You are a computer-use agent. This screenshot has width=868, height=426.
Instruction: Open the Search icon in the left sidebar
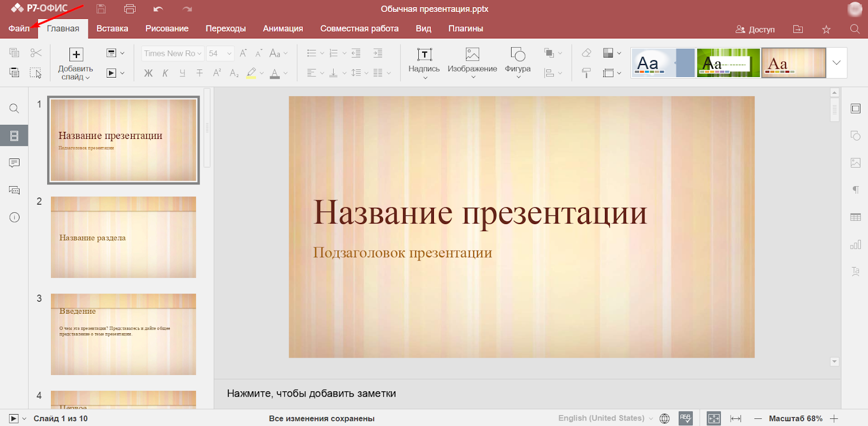point(15,109)
